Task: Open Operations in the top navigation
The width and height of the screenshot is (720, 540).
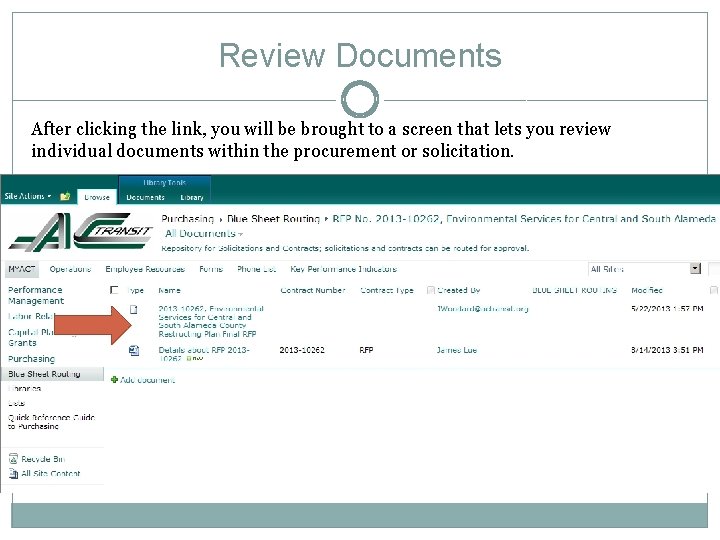Action: 70,269
